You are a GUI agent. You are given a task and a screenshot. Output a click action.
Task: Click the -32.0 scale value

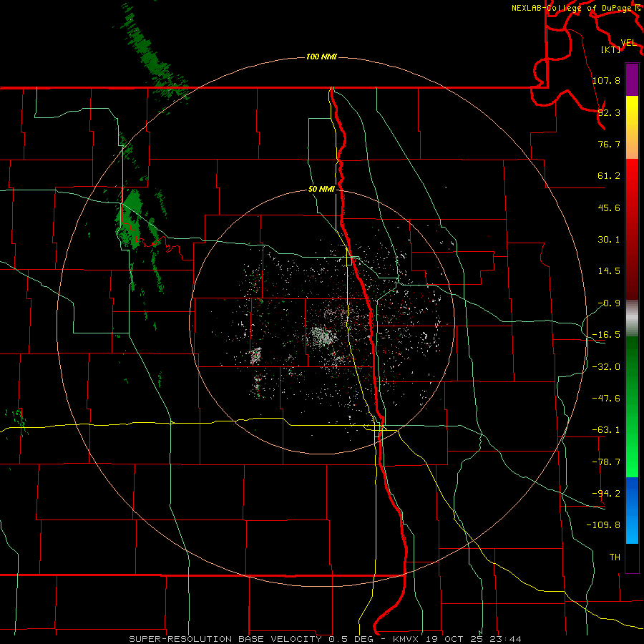(x=606, y=367)
